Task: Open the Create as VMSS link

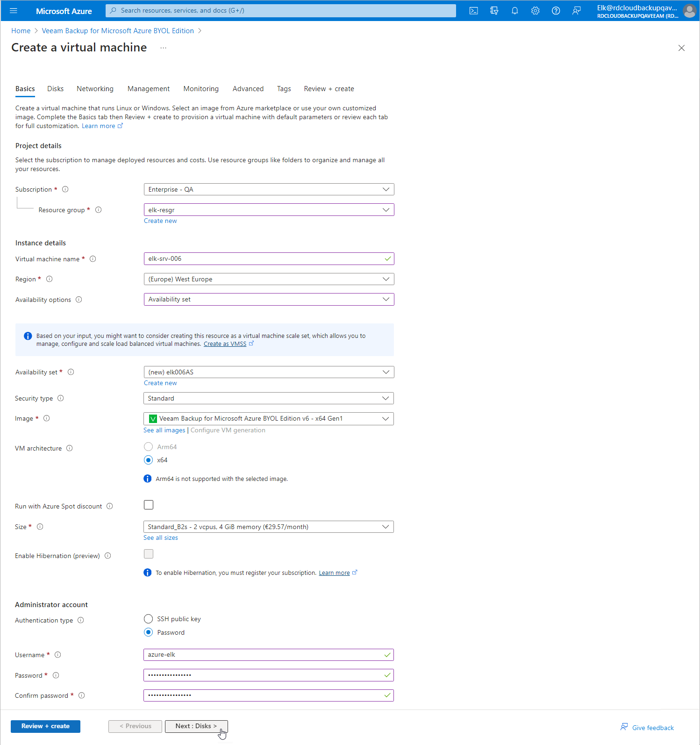Action: click(x=225, y=344)
